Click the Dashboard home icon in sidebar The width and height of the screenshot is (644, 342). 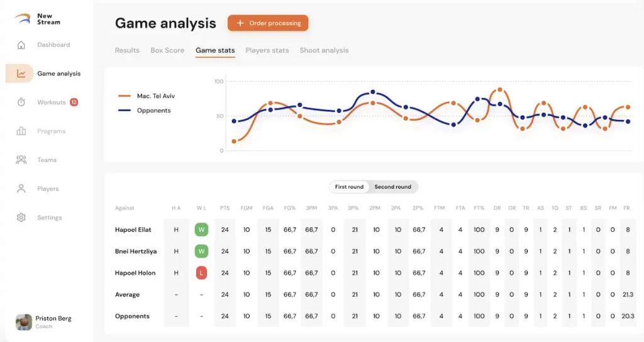coord(21,45)
